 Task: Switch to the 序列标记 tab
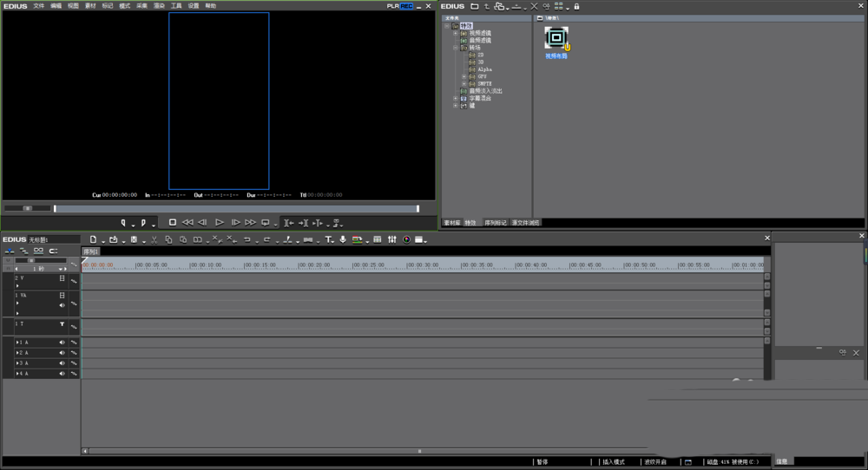pyautogui.click(x=496, y=223)
